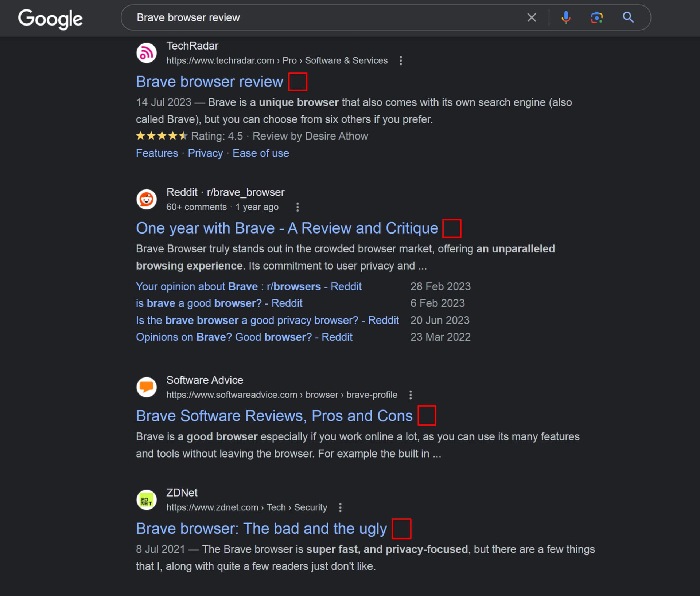The height and width of the screenshot is (596, 700).
Task: Click the TechRadar site name
Action: point(192,46)
